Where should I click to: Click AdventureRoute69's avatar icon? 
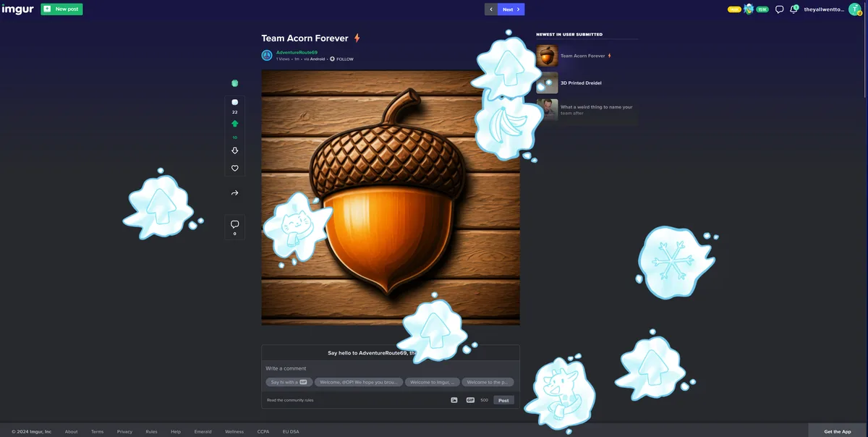(267, 55)
